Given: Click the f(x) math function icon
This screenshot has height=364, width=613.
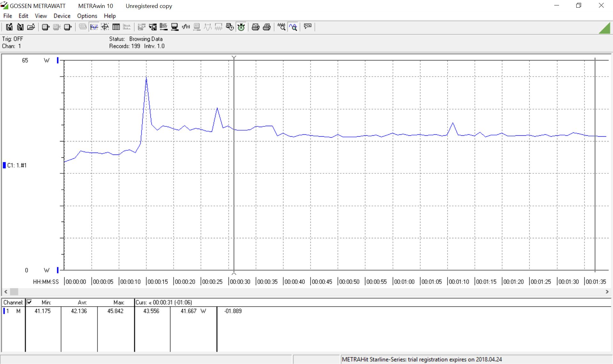Looking at the screenshot, I should [186, 27].
